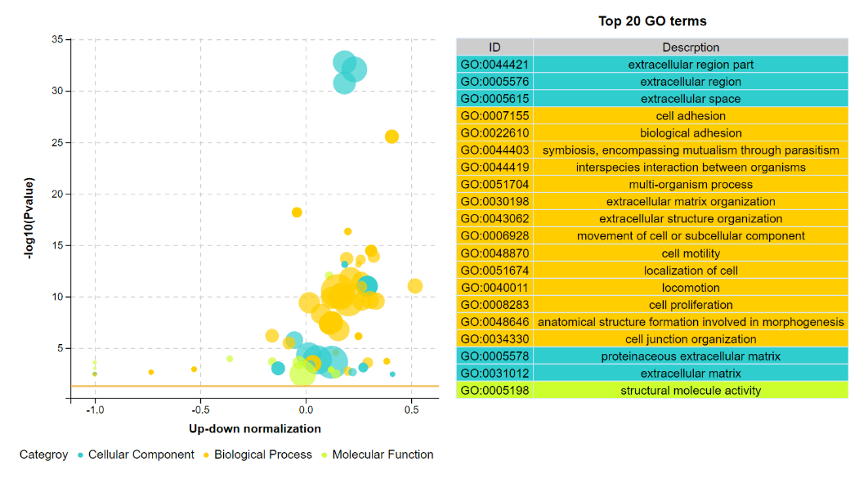The width and height of the screenshot is (868, 479).
Task: Click the GO:0044403 symbiosis row
Action: [x=652, y=150]
